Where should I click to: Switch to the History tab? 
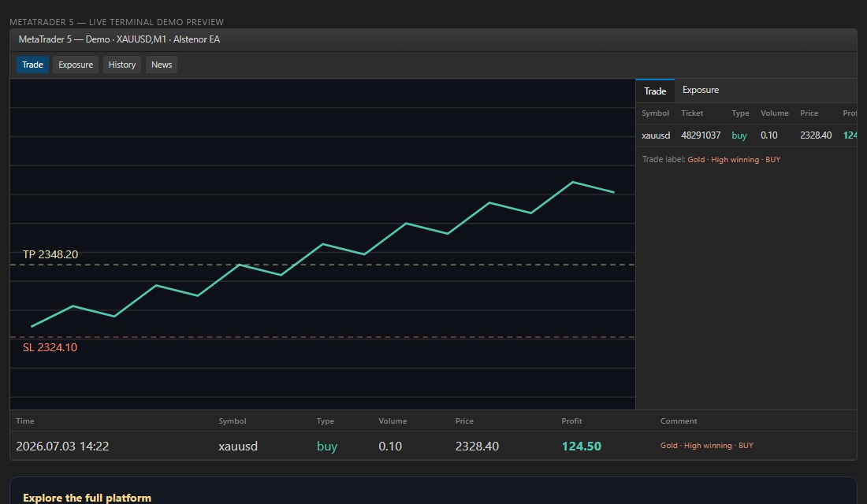coord(121,65)
